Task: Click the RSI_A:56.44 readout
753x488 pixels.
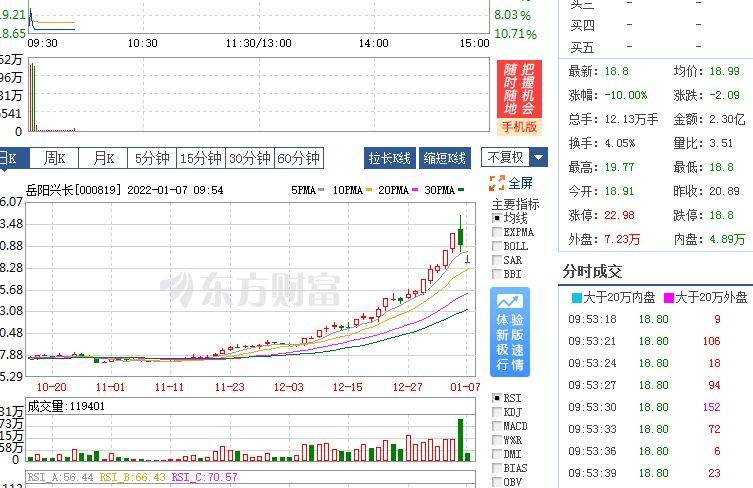Action: [x=61, y=477]
